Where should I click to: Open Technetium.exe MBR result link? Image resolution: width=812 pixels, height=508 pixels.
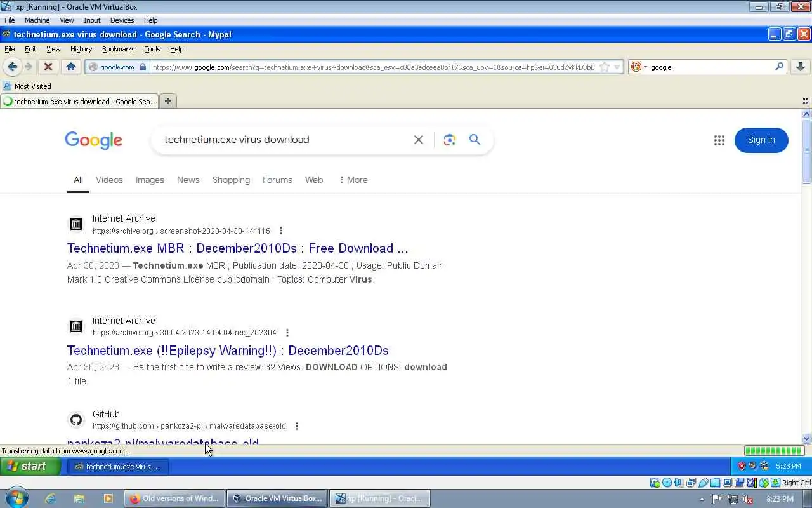[x=238, y=248]
